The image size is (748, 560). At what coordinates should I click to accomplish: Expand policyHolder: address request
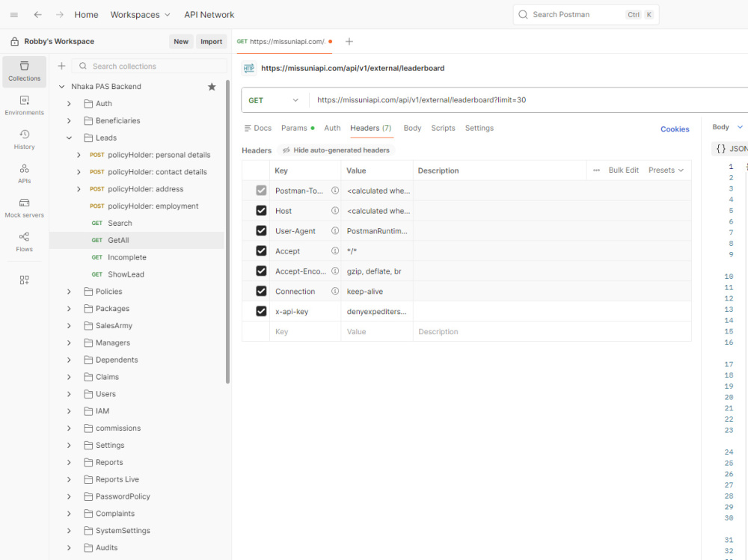point(79,189)
